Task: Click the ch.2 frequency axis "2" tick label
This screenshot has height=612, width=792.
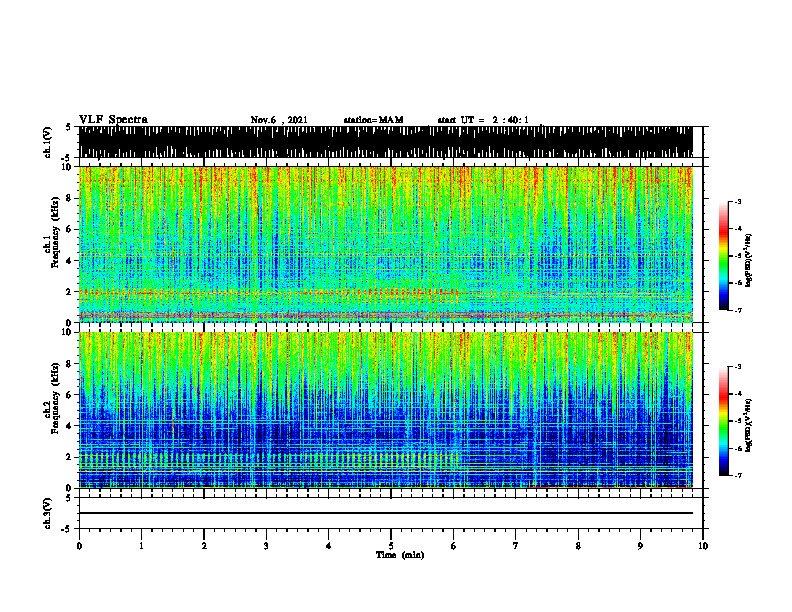Action: (x=70, y=457)
